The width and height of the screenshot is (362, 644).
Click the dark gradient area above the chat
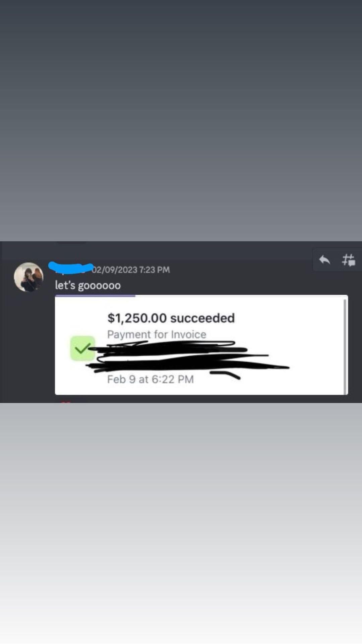click(x=181, y=120)
